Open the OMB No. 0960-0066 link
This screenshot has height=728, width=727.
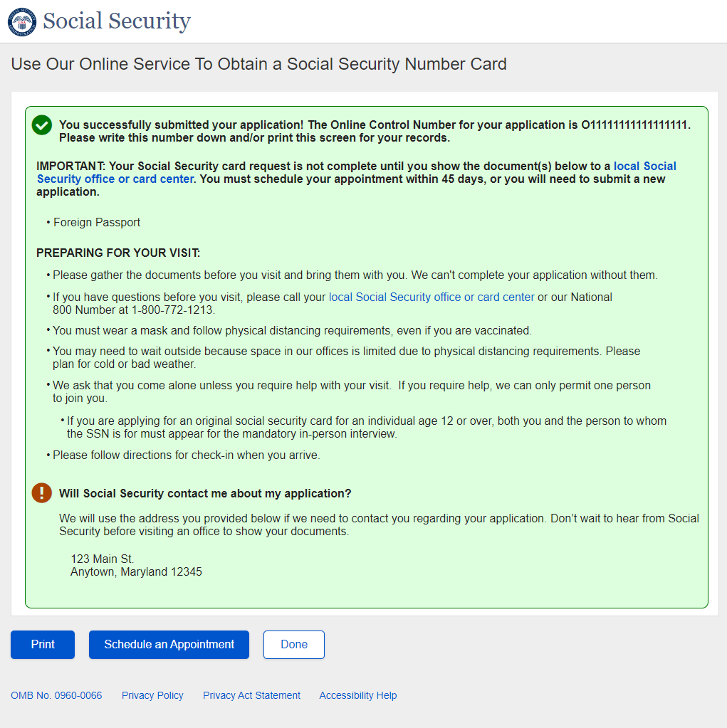click(x=56, y=695)
